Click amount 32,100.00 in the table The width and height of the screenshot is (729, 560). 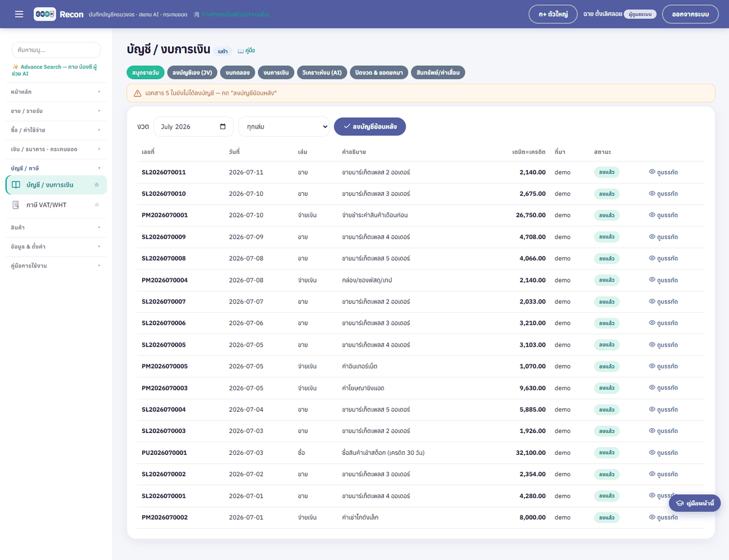point(531,453)
